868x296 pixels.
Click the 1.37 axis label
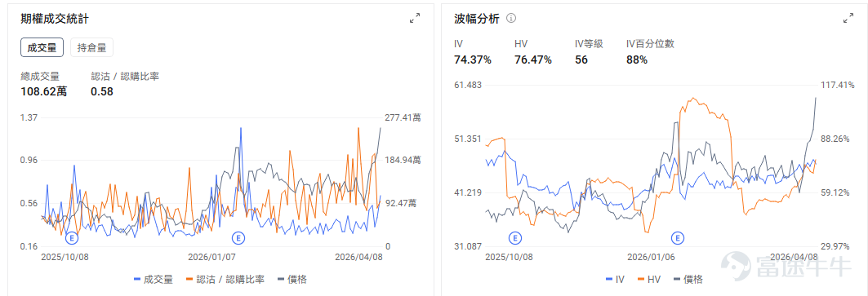point(29,117)
